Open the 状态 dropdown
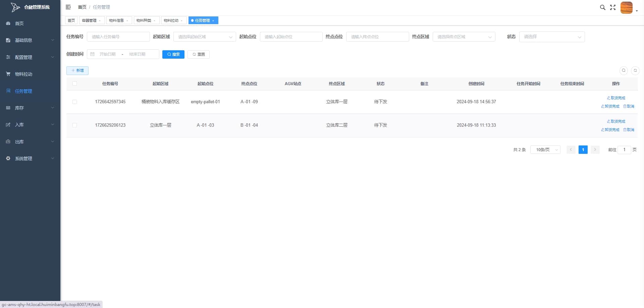This screenshot has height=308, width=644. click(552, 37)
